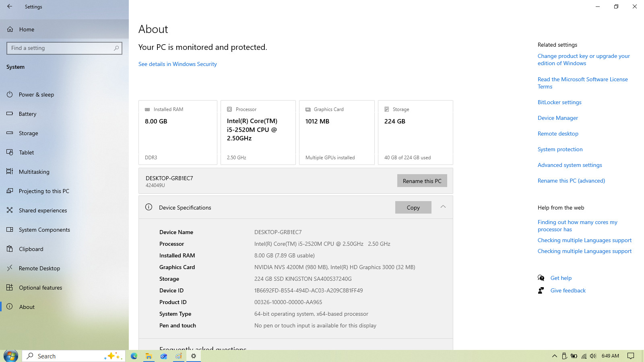Open the volume speaker tray icon

coord(593,356)
